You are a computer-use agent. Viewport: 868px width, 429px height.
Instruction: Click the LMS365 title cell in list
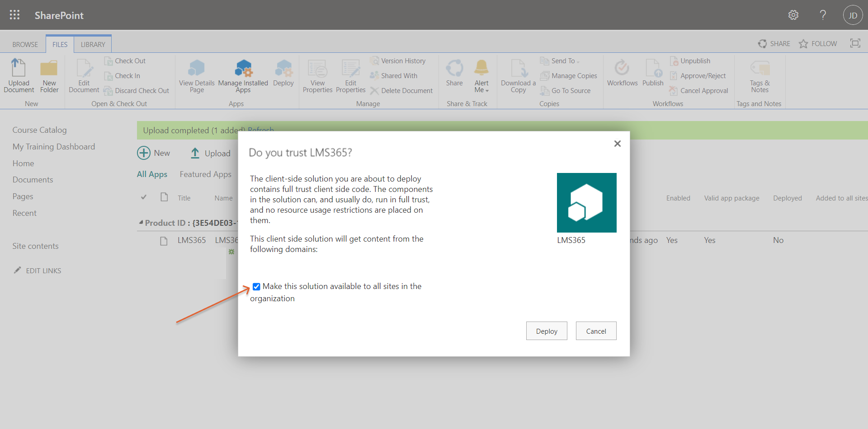coord(192,240)
